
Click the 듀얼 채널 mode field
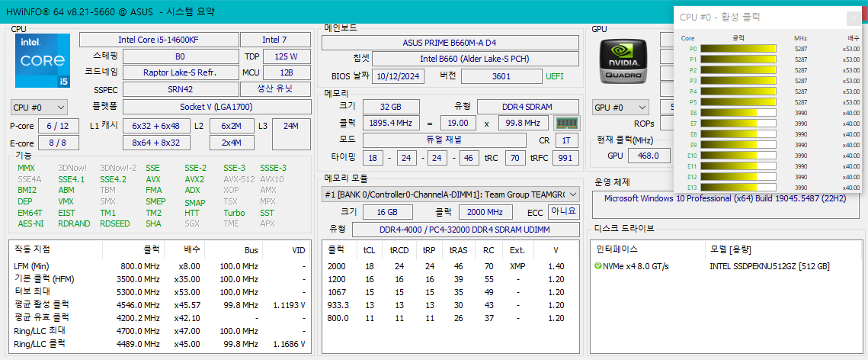coord(446,140)
